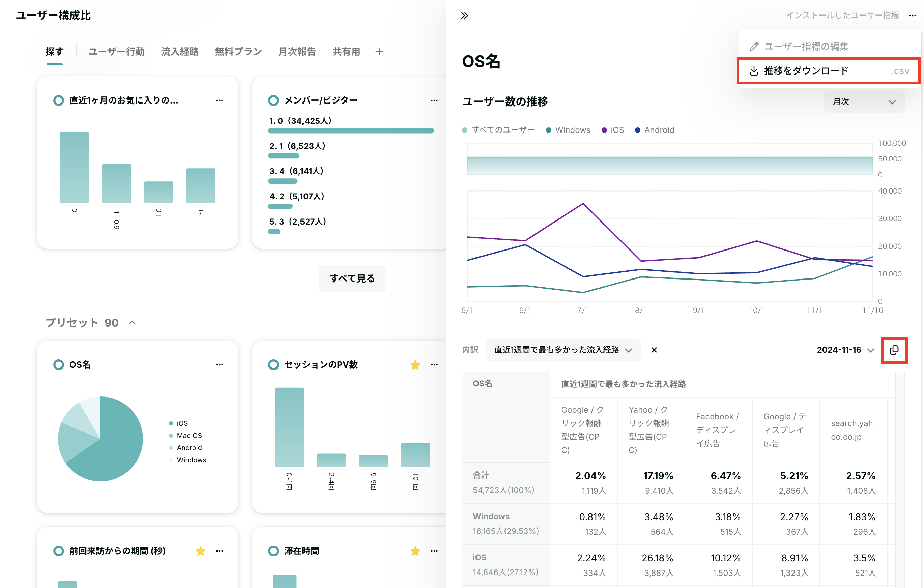Remove the breakdown with the X icon
Image resolution: width=924 pixels, height=588 pixels.
pyautogui.click(x=654, y=350)
